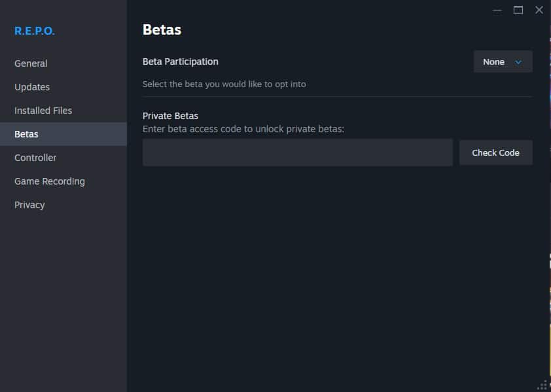
Task: Click the Beta Participation label
Action: coord(180,62)
